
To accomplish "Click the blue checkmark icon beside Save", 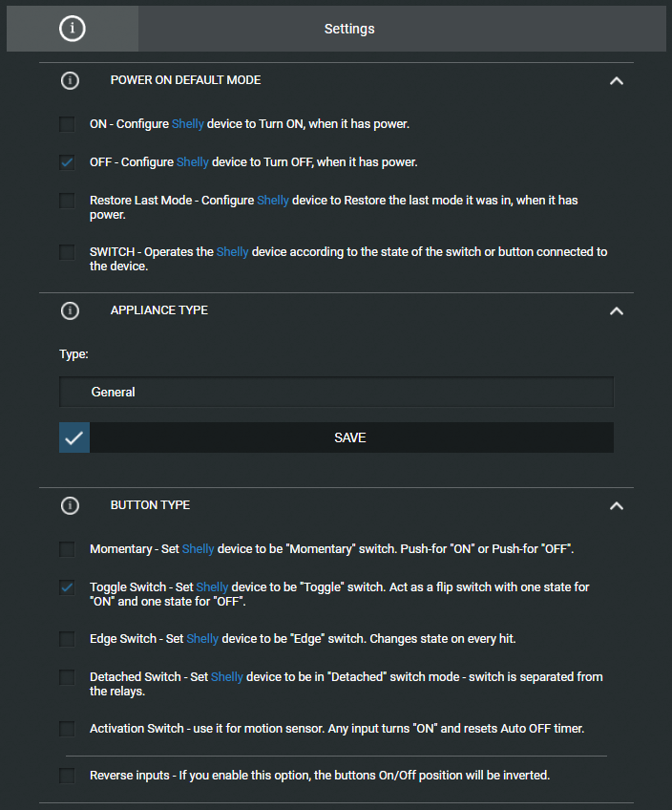I will [x=74, y=437].
